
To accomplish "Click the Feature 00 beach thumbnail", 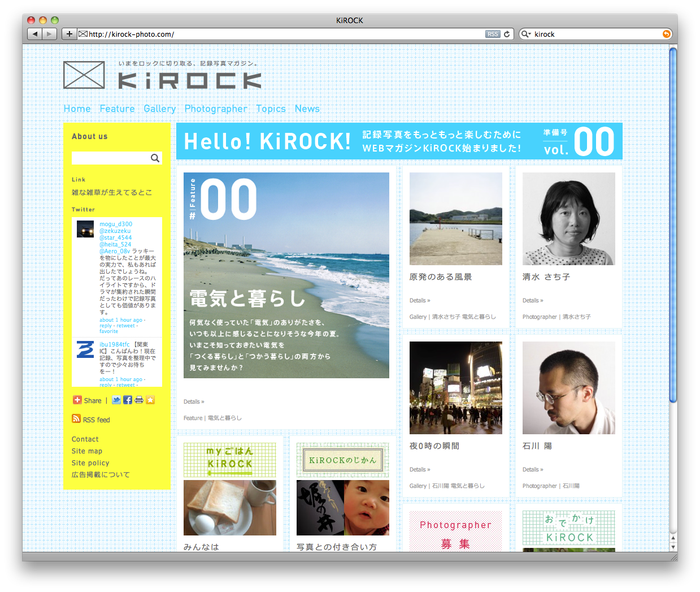I will [286, 275].
